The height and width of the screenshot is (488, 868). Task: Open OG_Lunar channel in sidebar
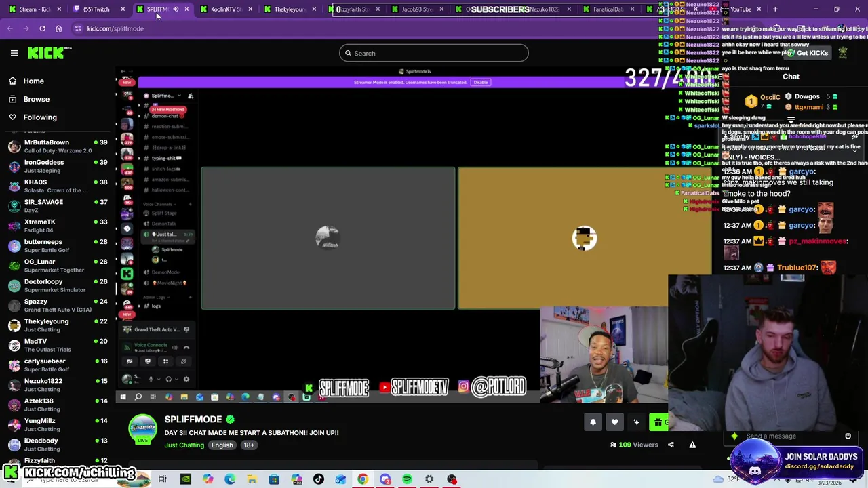58,266
